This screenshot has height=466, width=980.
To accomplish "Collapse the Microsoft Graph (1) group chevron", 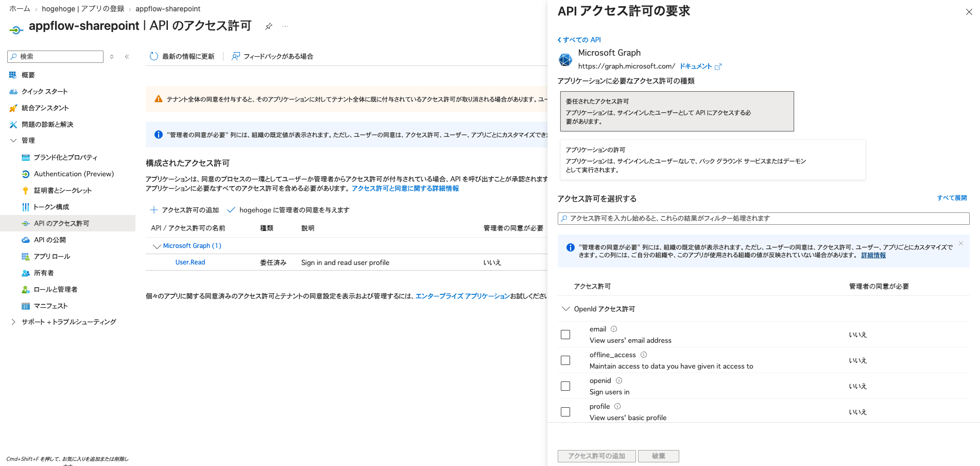I will point(157,246).
